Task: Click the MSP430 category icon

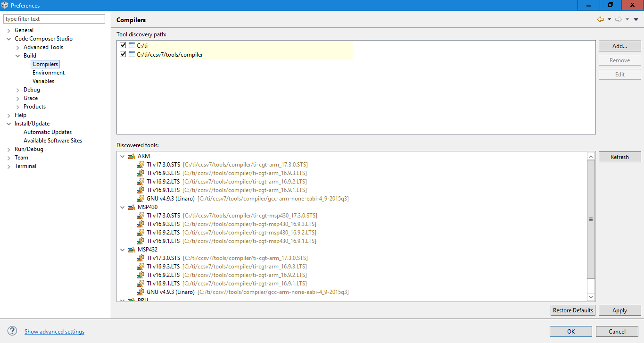Action: (132, 207)
